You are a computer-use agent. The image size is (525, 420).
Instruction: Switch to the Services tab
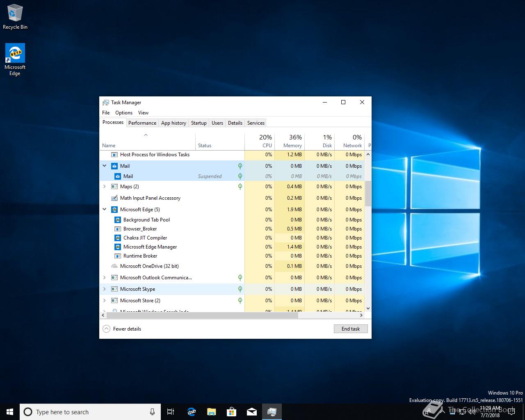point(256,123)
